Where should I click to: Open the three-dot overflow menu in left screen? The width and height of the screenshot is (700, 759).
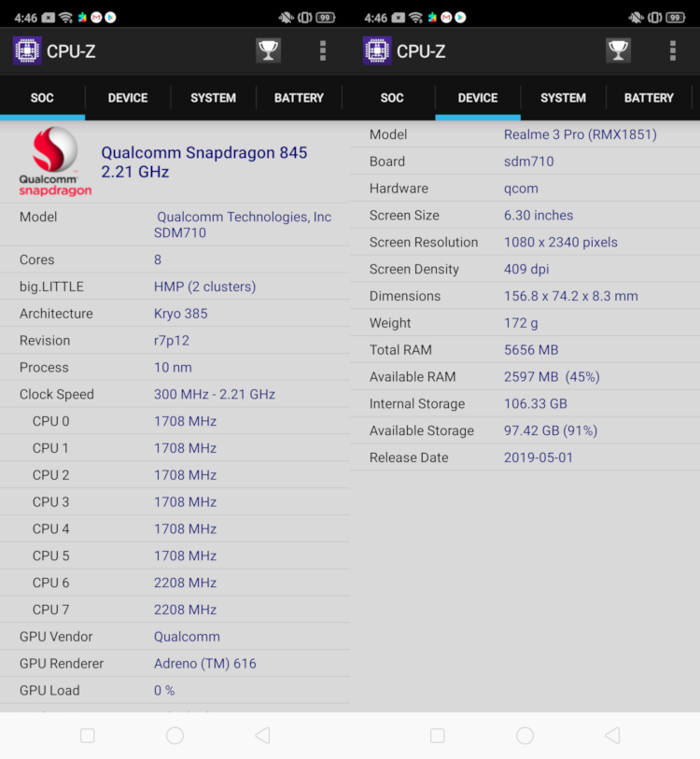point(323,50)
